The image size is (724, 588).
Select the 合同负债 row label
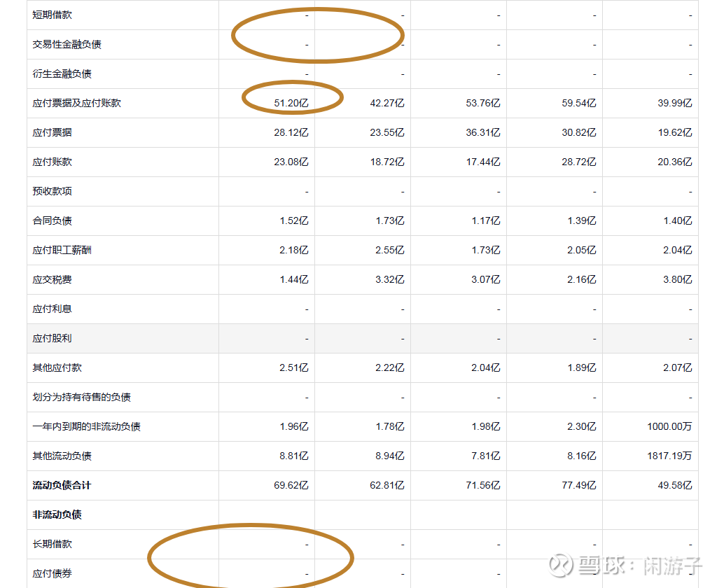point(53,220)
